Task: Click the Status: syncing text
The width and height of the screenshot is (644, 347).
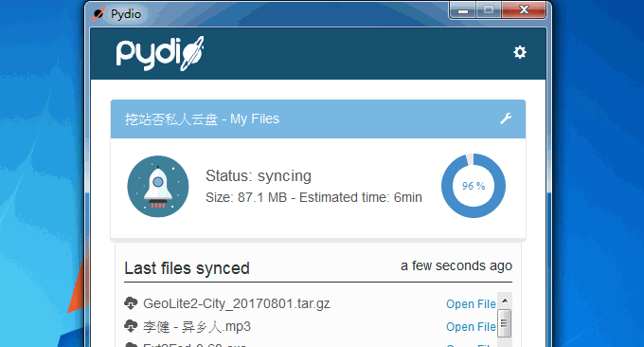Action: click(259, 176)
